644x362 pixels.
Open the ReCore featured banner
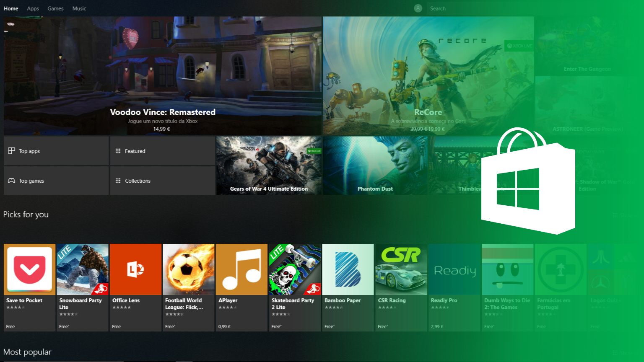[428, 76]
